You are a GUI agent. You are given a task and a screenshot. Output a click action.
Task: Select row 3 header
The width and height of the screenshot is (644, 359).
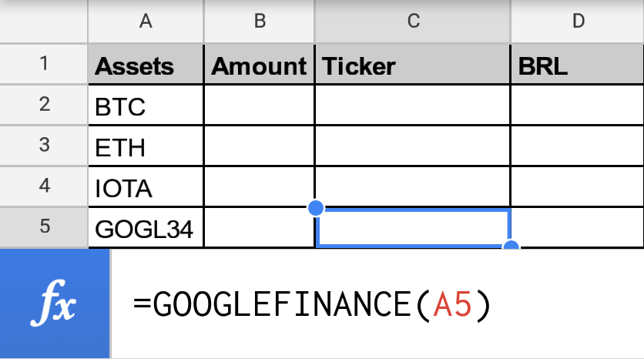pos(44,146)
